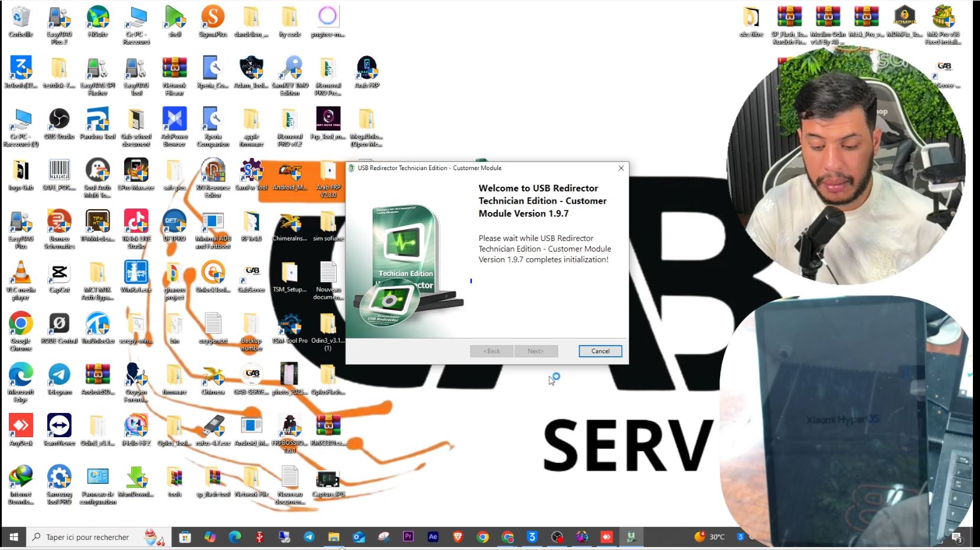This screenshot has width=980, height=550.
Task: Open Premiere Pro from the taskbar
Action: click(408, 537)
